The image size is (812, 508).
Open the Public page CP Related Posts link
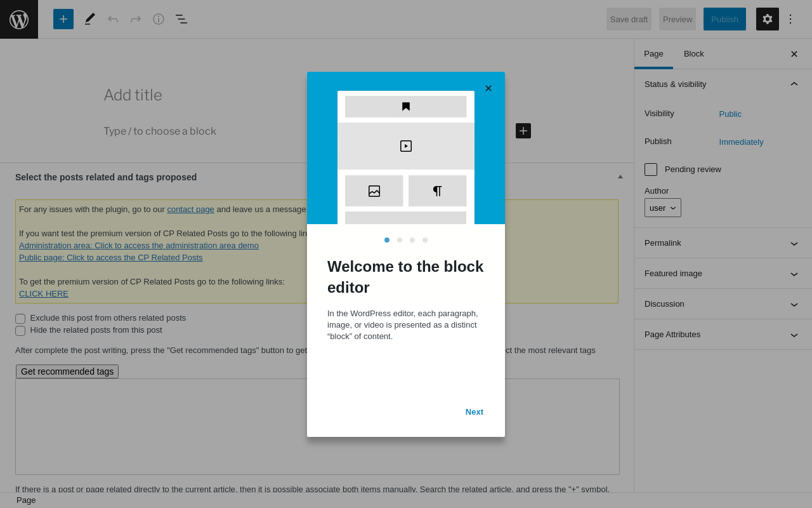[111, 257]
